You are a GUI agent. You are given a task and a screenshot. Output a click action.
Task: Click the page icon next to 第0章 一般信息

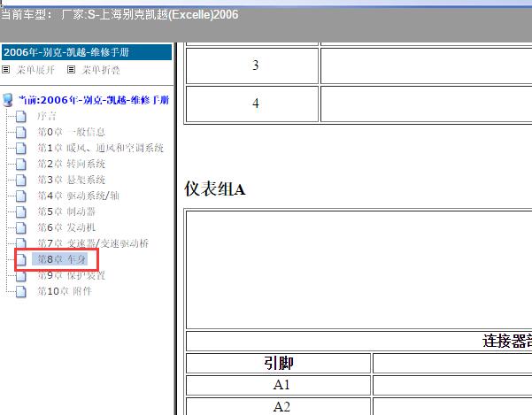tap(21, 132)
